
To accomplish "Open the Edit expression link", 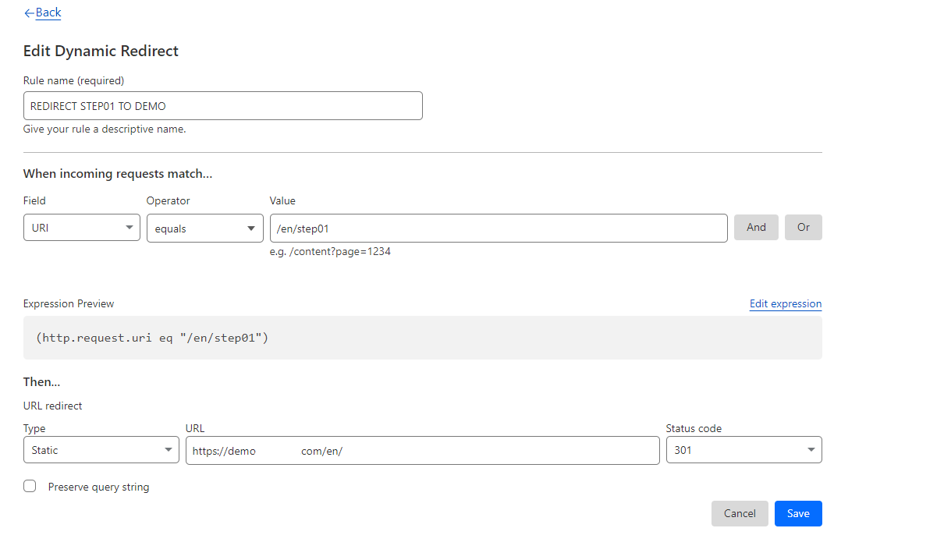I will pos(785,303).
